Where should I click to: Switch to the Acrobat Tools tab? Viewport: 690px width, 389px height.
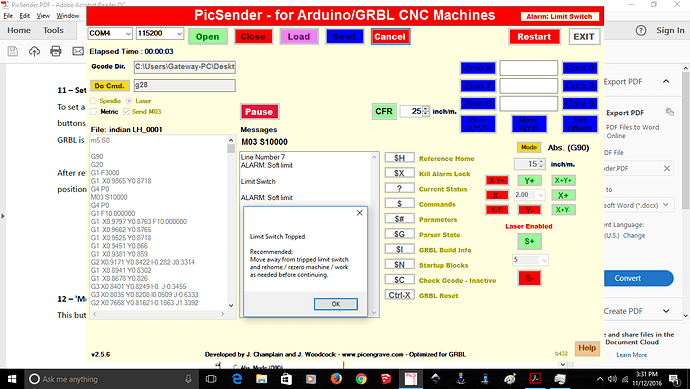(x=53, y=30)
